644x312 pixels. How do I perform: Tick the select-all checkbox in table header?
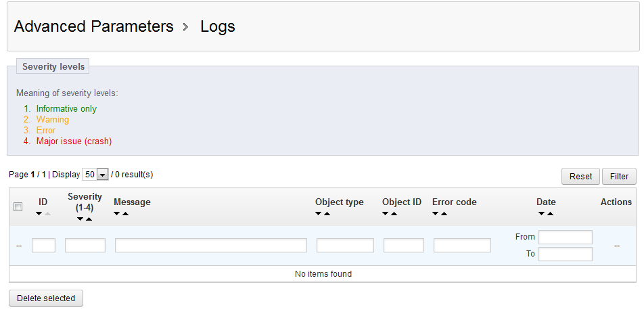tap(18, 207)
